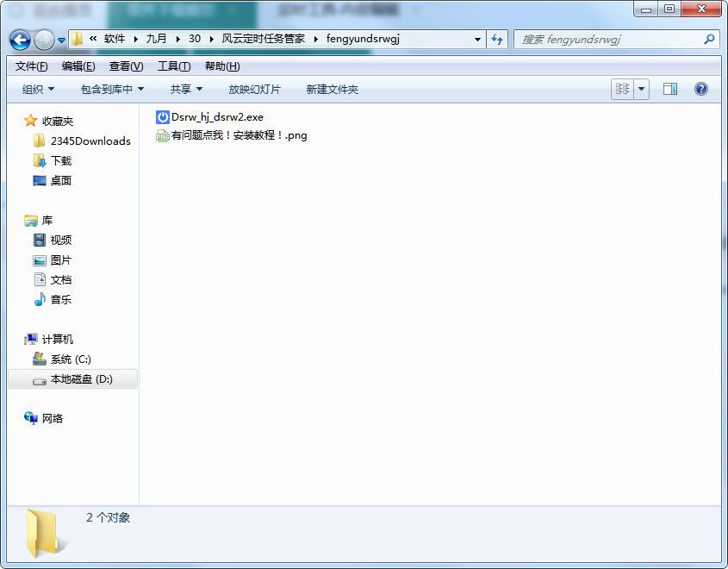728x569 pixels.
Task: Click the back navigation arrow button
Action: (x=21, y=40)
